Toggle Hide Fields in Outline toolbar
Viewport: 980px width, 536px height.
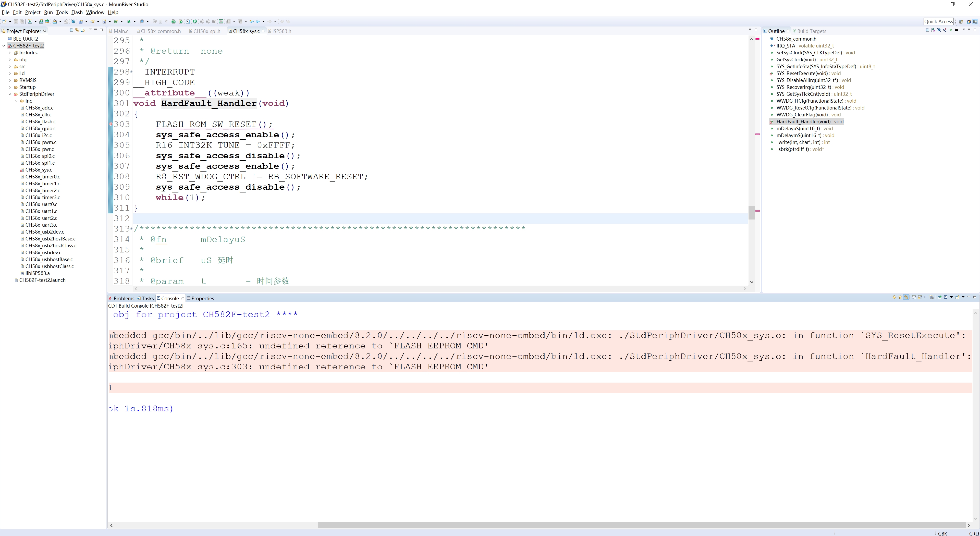pos(939,30)
